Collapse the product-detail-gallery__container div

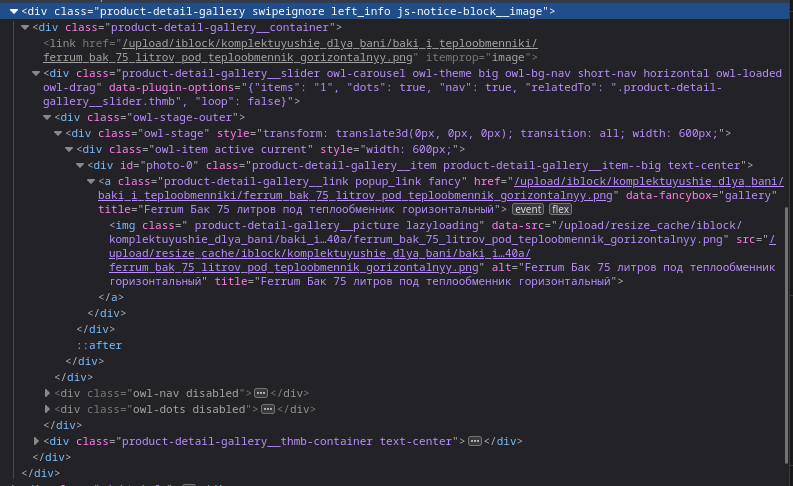coord(25,27)
